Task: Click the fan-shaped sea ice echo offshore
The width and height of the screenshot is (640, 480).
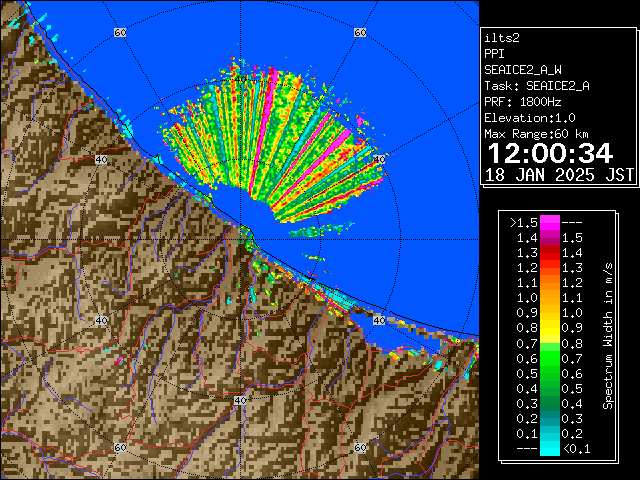Action: [273, 141]
